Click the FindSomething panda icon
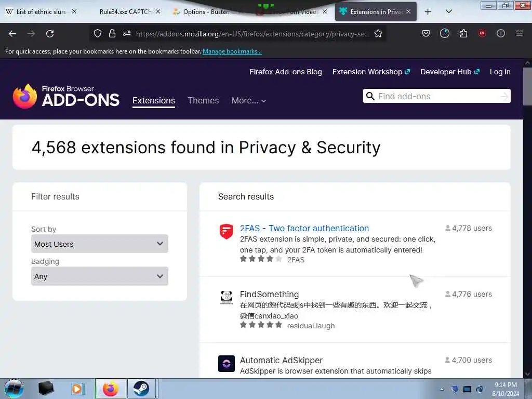This screenshot has height=399, width=532. pyautogui.click(x=227, y=297)
